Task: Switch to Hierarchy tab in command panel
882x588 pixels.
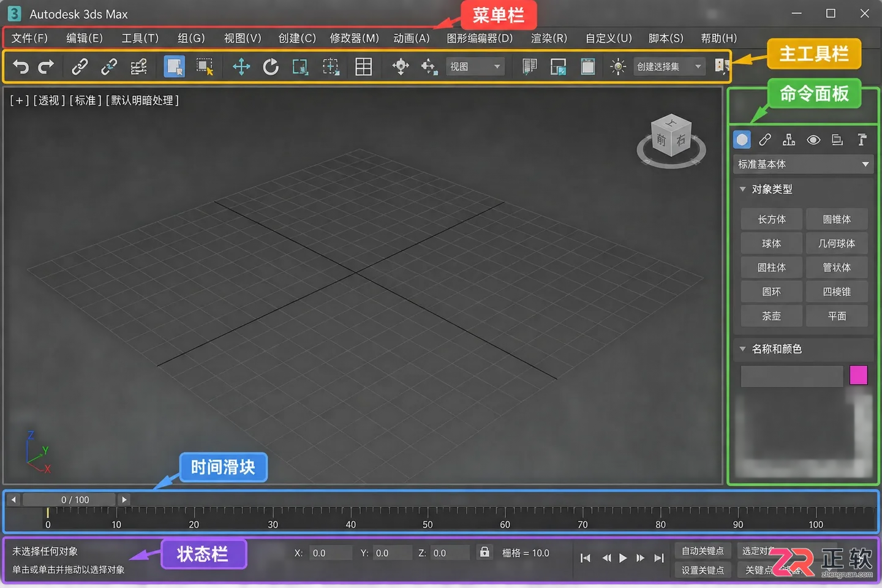Action: 789,140
